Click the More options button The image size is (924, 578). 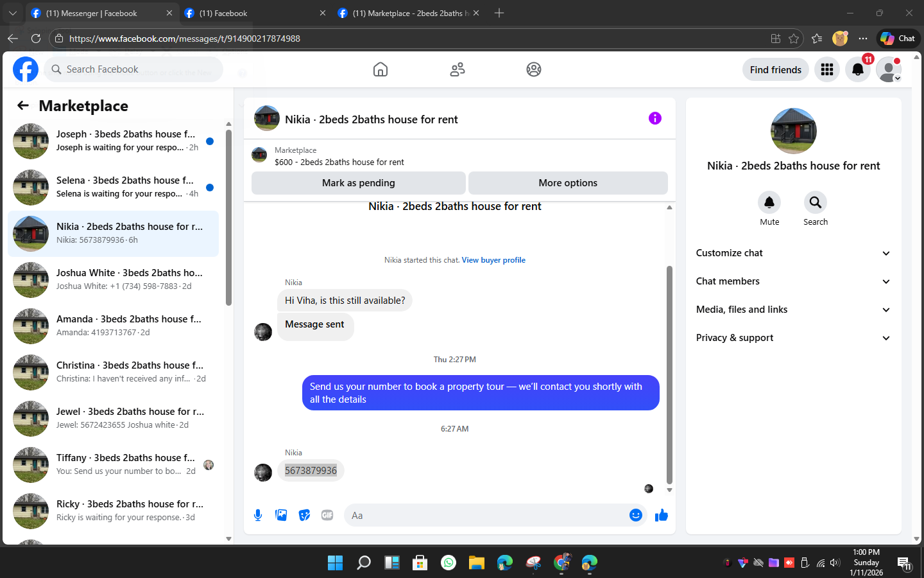pyautogui.click(x=568, y=183)
